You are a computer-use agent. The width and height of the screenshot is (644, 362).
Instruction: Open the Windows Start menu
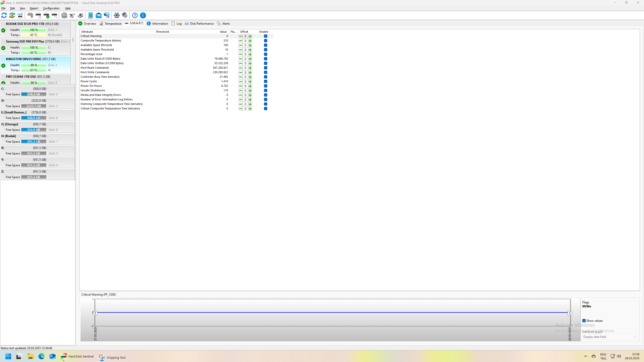[8, 356]
